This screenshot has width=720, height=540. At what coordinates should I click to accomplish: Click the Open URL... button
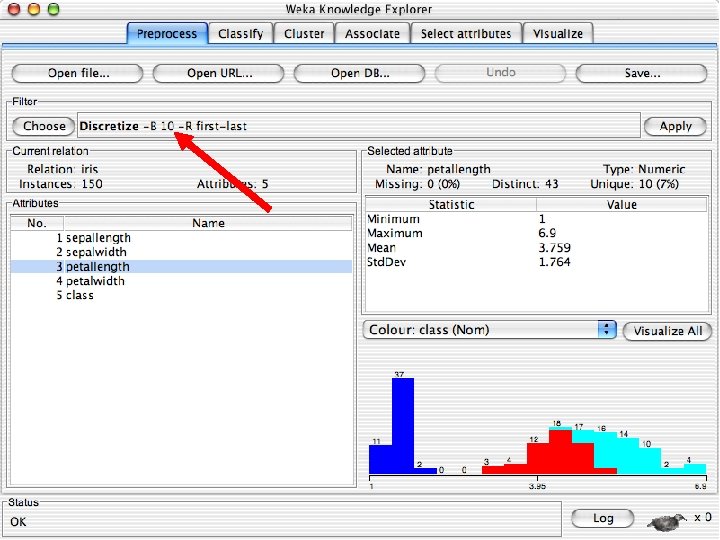[219, 73]
